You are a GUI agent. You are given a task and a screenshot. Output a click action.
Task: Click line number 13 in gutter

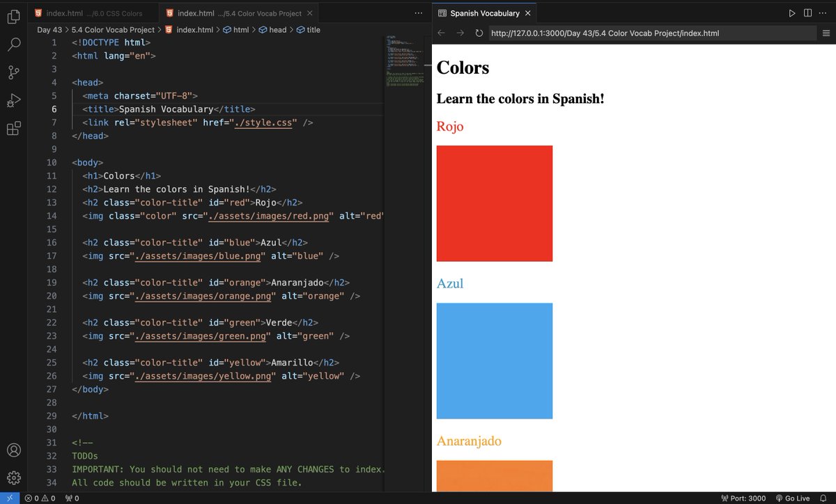click(51, 203)
